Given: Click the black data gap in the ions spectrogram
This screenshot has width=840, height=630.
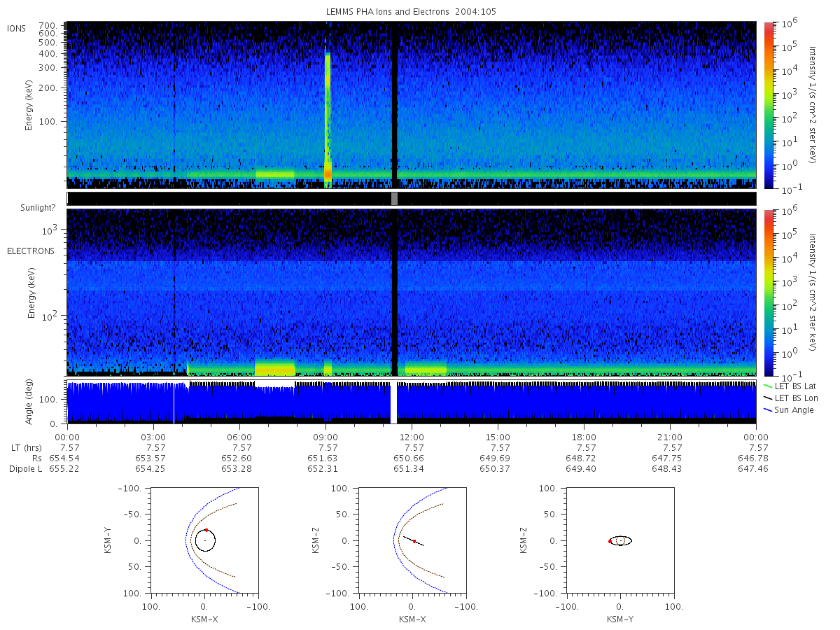Looking at the screenshot, I should point(394,105).
